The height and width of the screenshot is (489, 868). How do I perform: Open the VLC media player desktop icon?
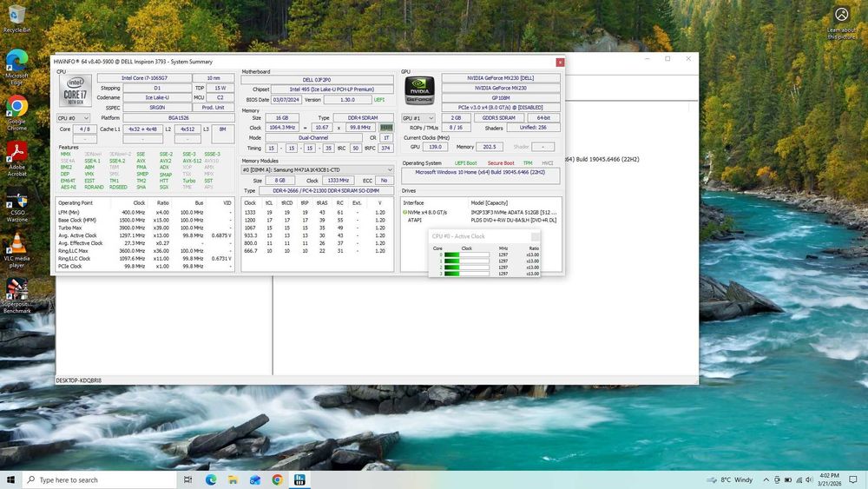tap(16, 251)
